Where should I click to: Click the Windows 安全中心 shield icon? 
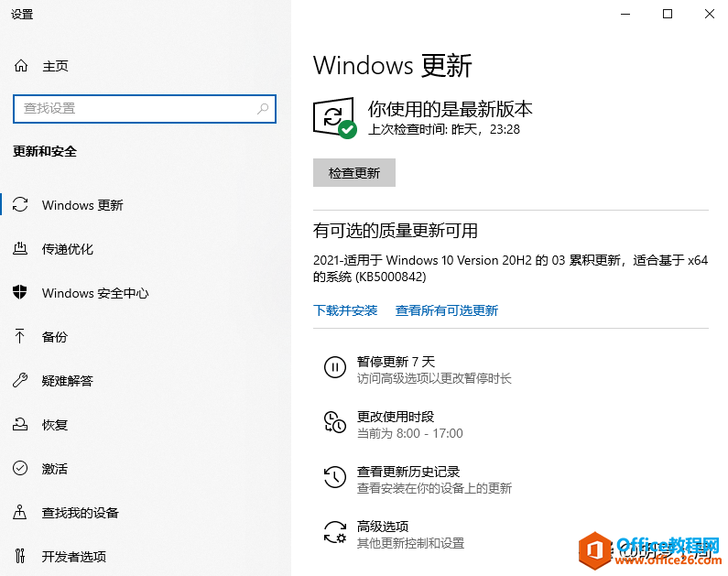pyautogui.click(x=20, y=292)
